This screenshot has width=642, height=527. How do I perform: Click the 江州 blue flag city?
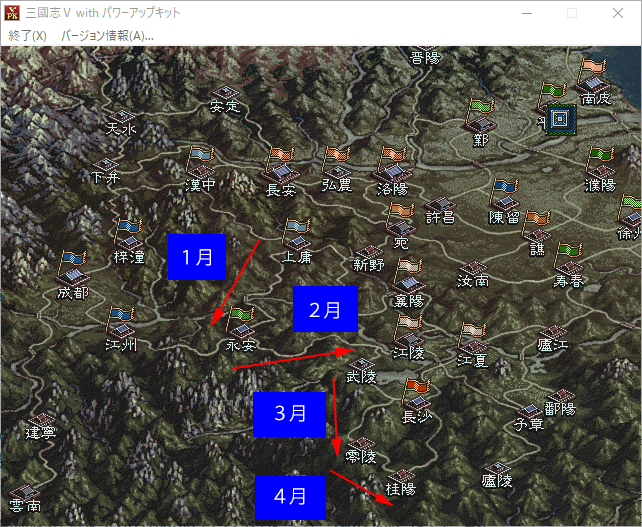pos(120,321)
